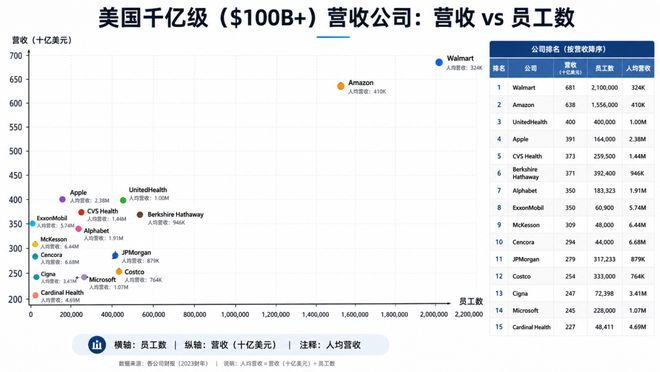Select the Walmart blue data point
The width and height of the screenshot is (660, 372).
[x=439, y=62]
